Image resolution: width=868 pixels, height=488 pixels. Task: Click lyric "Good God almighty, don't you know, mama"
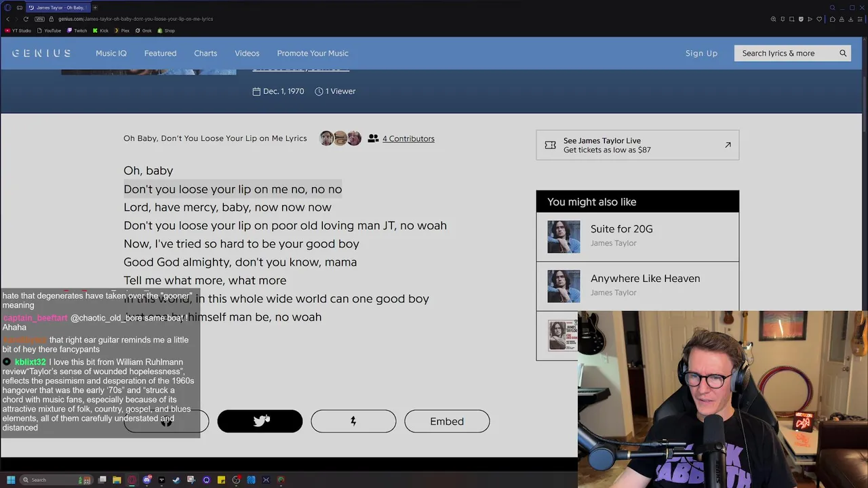click(x=240, y=262)
